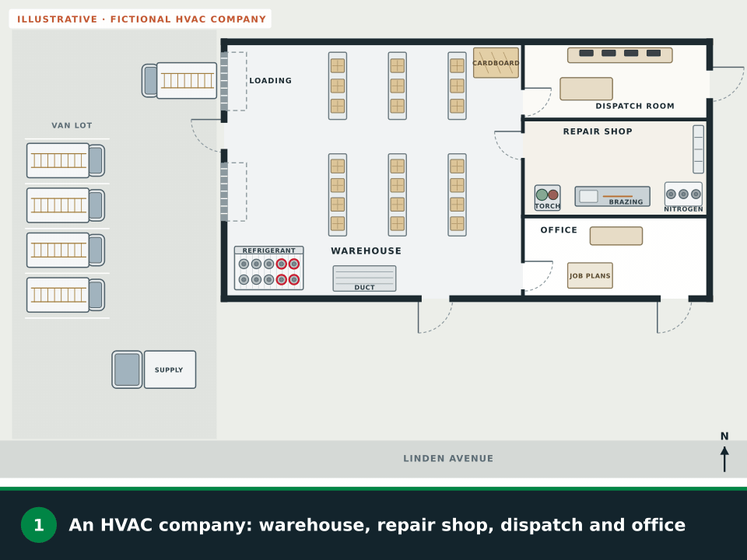Select the dispatch console with four monitors

point(620,54)
